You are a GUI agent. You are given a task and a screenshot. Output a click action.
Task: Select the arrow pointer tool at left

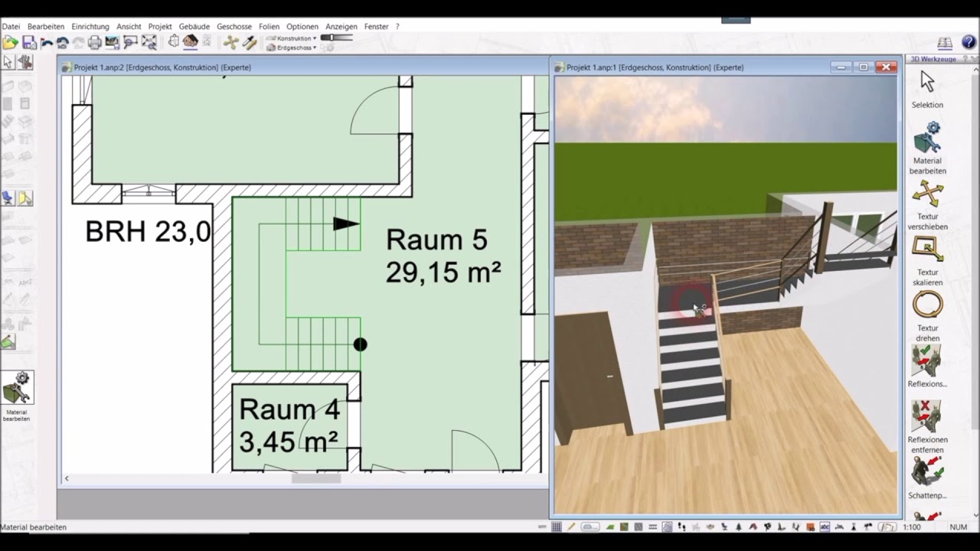tap(8, 62)
